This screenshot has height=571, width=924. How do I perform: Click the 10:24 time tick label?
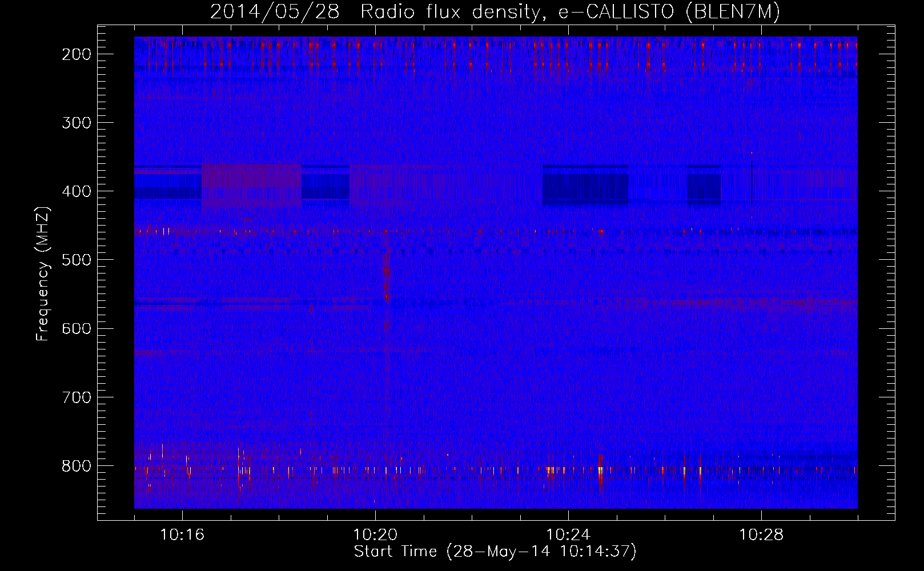point(568,535)
